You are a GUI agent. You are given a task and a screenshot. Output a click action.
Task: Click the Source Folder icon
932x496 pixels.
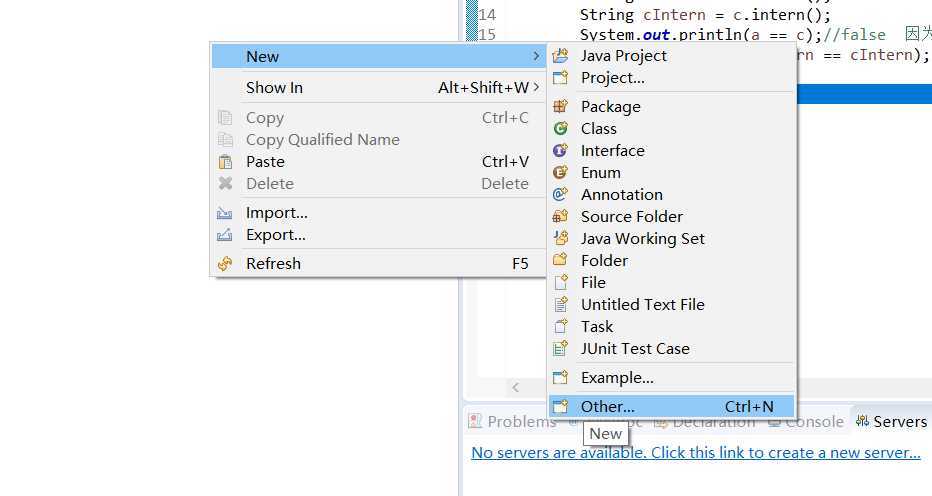(561, 216)
